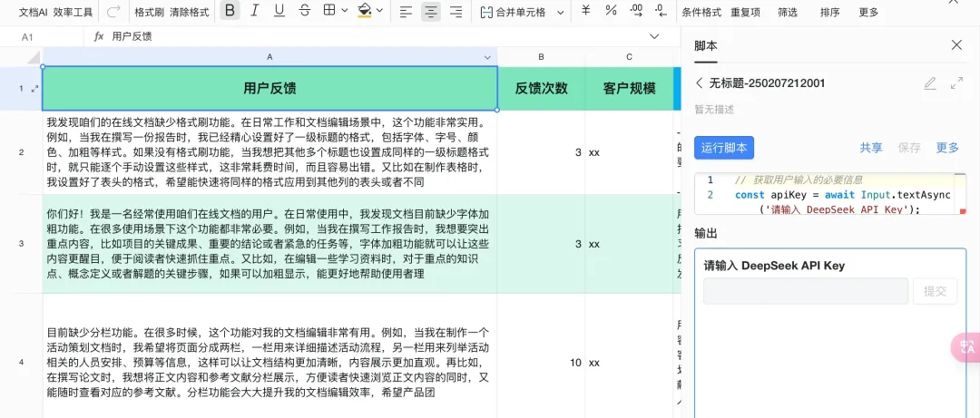This screenshot has height=418, width=980.
Task: Select the 反馈次数 header cell
Action: point(541,88)
